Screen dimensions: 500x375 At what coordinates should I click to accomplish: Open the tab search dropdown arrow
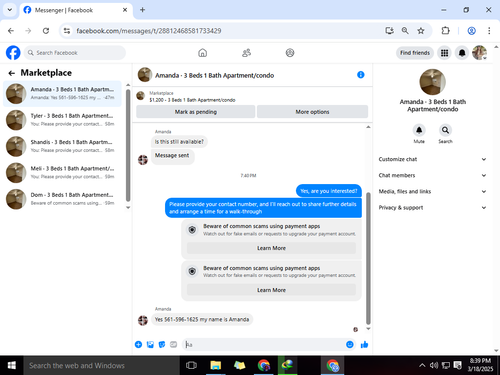pos(10,10)
